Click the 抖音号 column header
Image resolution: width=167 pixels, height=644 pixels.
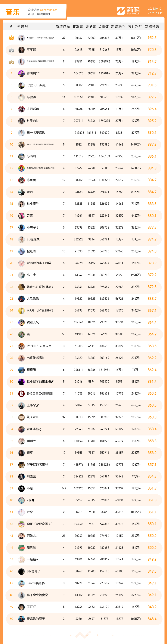click(23, 26)
